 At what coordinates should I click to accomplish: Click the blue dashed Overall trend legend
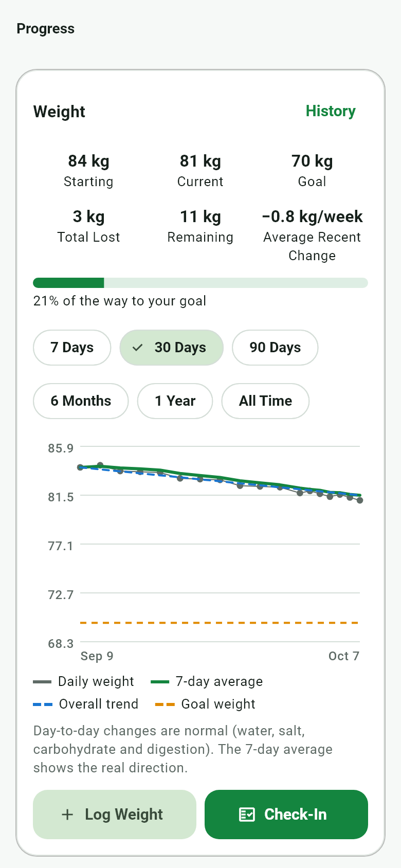pyautogui.click(x=43, y=704)
